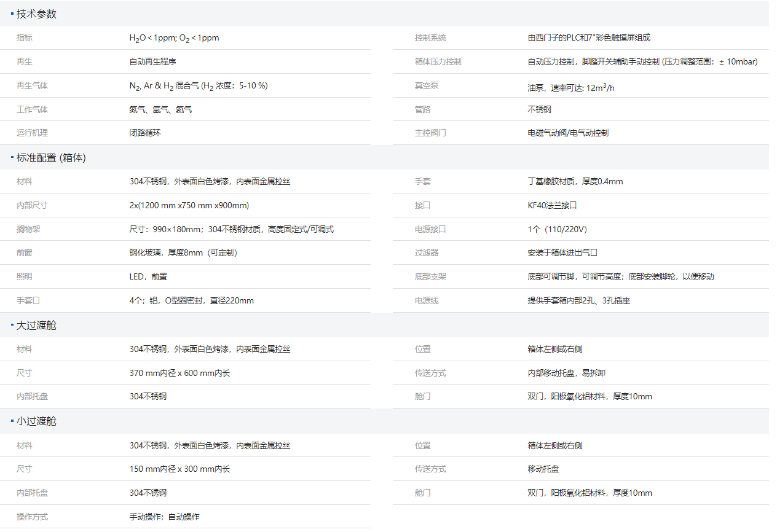
Task: Expand the 小过渡舱 section header
Action: point(34,421)
